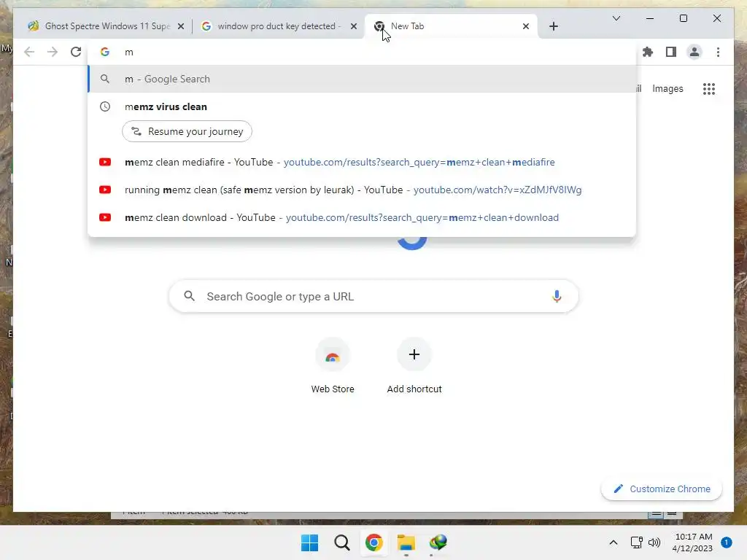Viewport: 747px width, 560px height.
Task: Go back using the browser back arrow
Action: point(29,52)
